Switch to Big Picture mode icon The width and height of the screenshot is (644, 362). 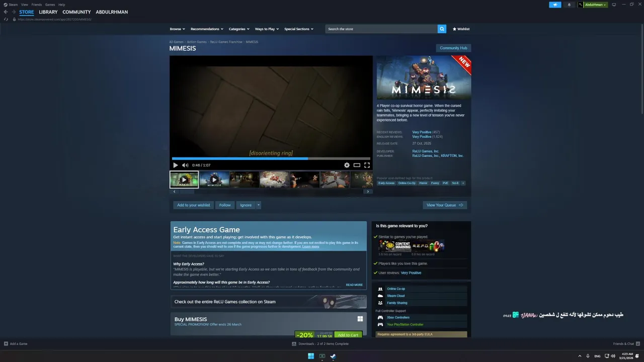point(613,5)
